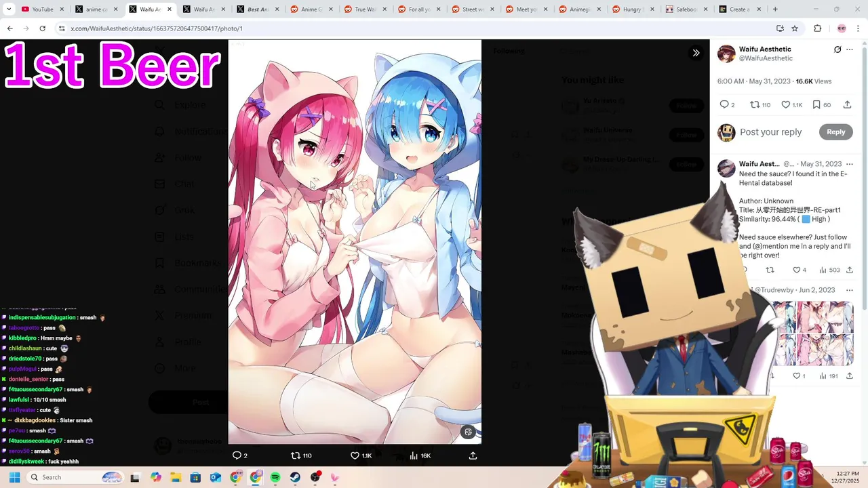Click the site info icon beside the URL

(x=62, y=28)
